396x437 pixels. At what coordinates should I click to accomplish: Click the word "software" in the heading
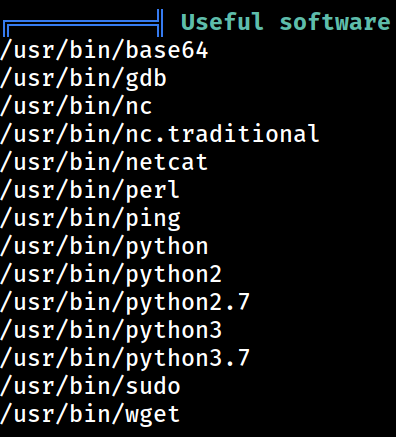335,22
